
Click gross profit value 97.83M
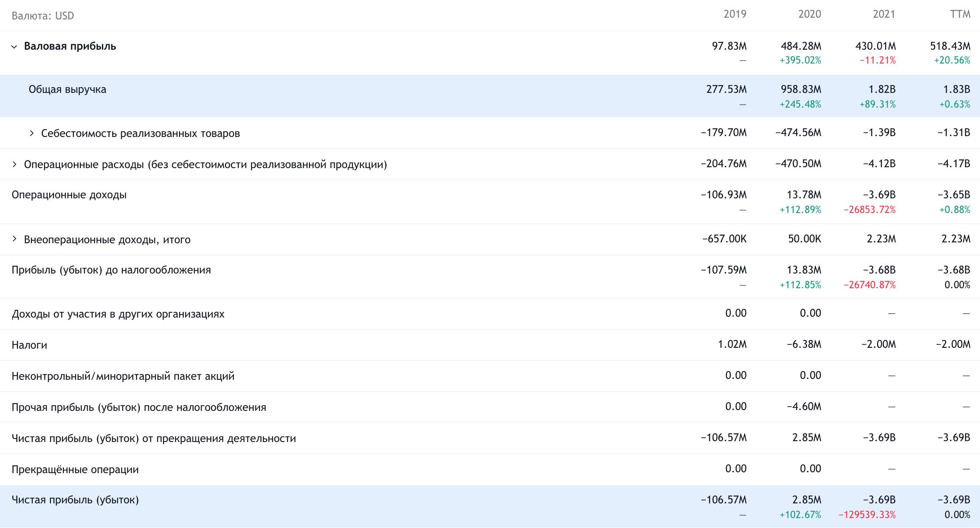point(729,46)
